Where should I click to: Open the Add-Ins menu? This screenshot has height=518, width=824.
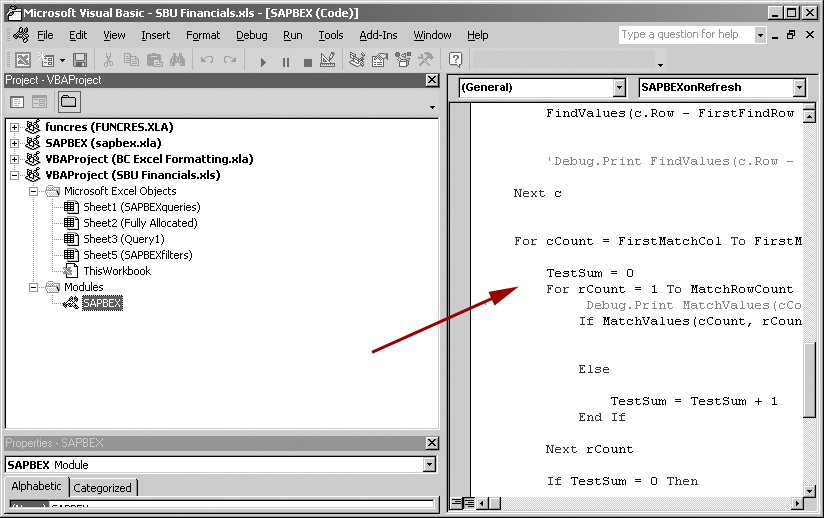pyautogui.click(x=378, y=35)
